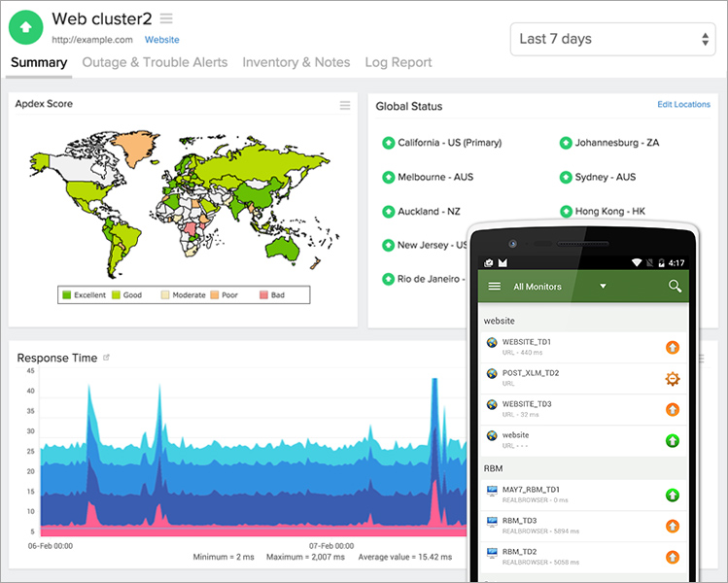Click the Excellent legend color swatch
This screenshot has height=583, width=728.
click(x=67, y=294)
